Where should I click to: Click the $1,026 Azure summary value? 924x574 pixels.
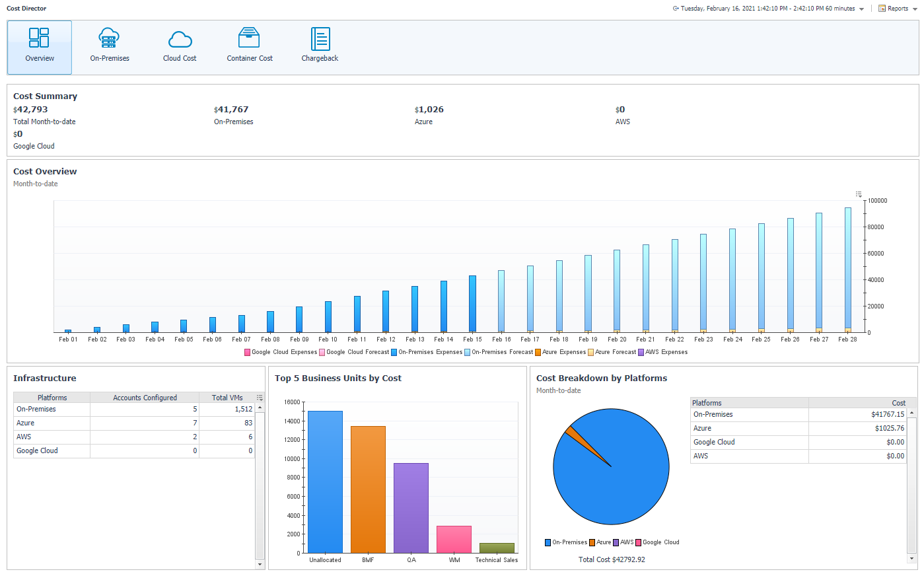(x=429, y=110)
